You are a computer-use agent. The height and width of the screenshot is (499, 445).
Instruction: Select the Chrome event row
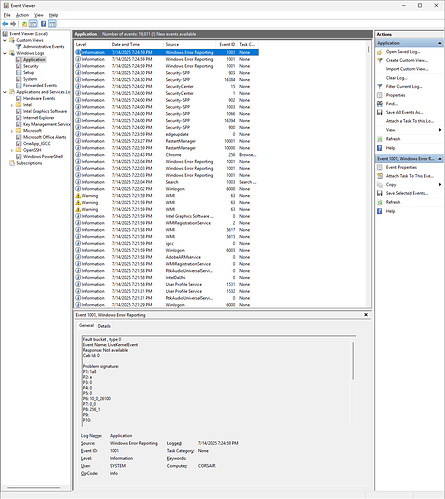[x=166, y=155]
